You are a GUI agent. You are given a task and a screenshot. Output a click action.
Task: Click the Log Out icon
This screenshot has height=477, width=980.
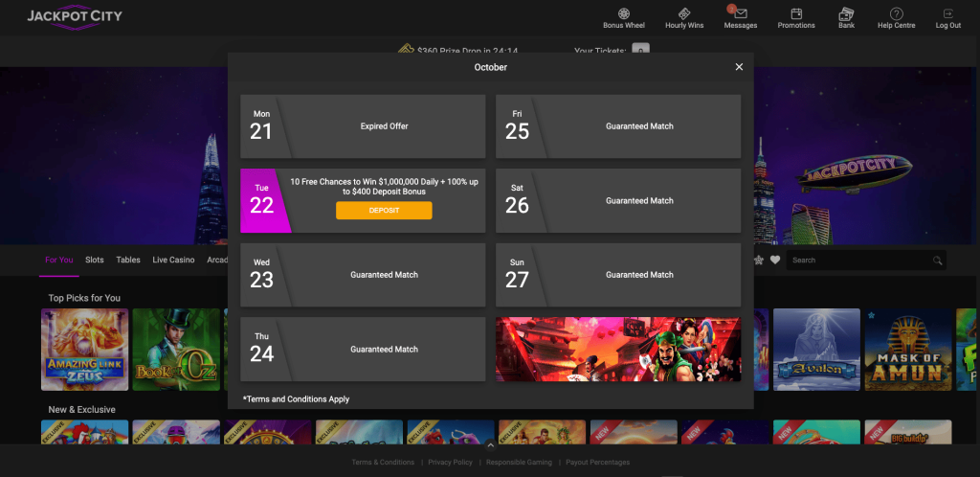pos(948,13)
